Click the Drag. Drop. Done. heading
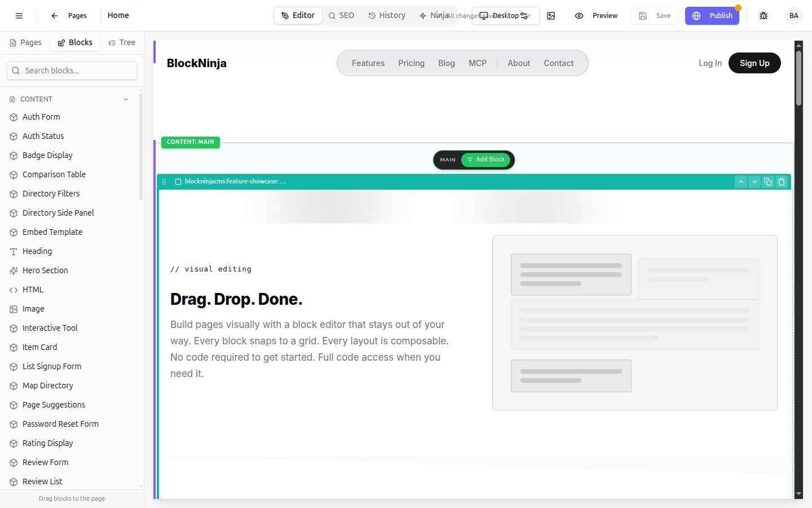Screen dimensions: 812x508 coord(236,299)
